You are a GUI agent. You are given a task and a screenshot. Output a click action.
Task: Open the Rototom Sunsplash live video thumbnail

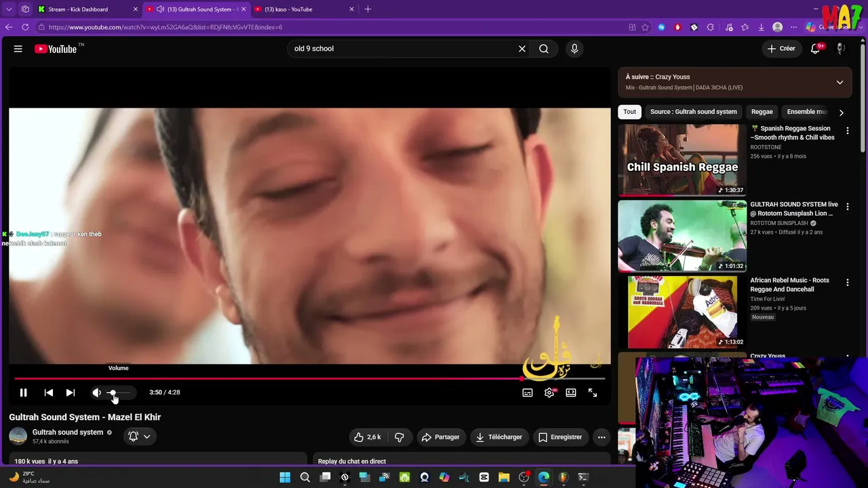click(682, 236)
